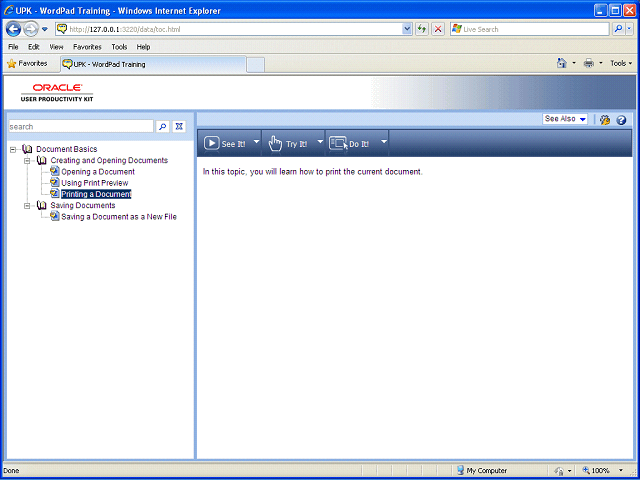
Task: Click the Oracle User Productivity Kit logo
Action: click(x=57, y=93)
